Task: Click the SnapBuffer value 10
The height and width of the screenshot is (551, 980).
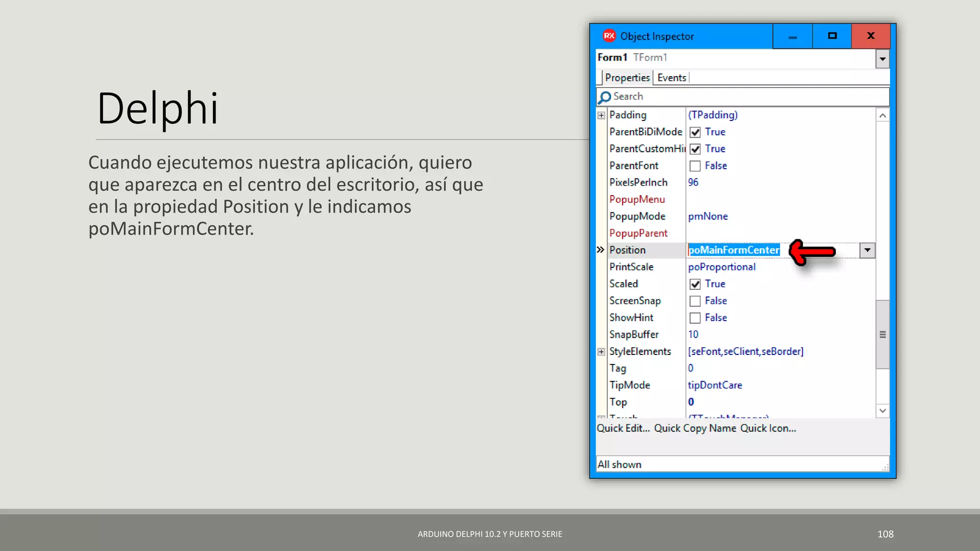Action: click(693, 335)
